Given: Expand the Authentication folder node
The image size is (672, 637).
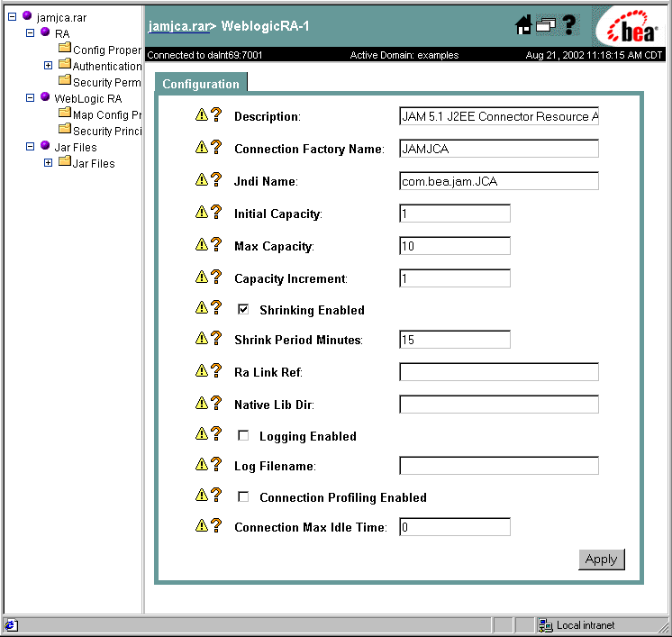Looking at the screenshot, I should [48, 65].
